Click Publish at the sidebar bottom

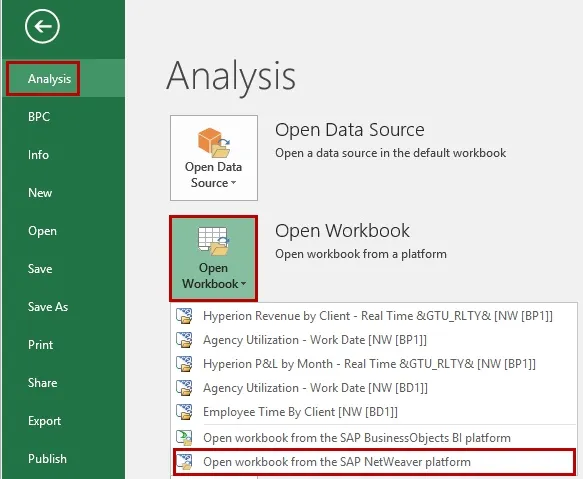coord(47,459)
